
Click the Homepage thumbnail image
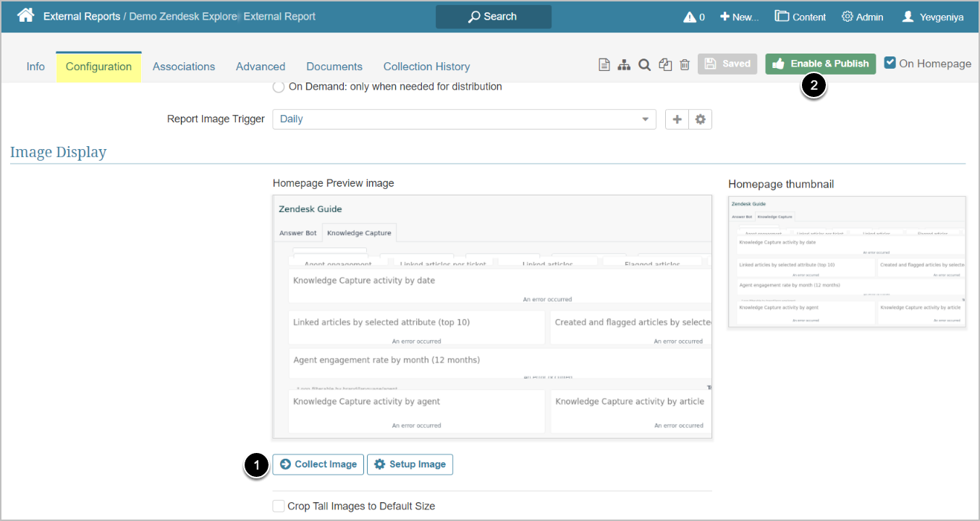[x=847, y=262]
